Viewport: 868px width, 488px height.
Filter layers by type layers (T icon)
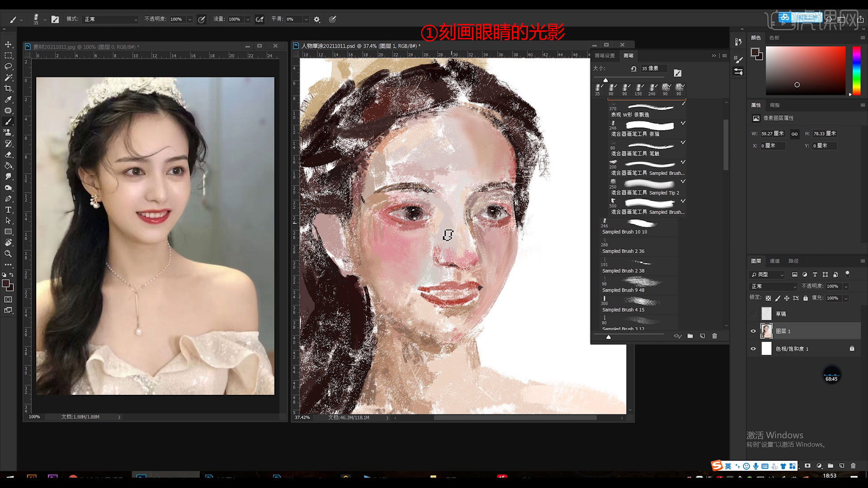click(x=815, y=274)
